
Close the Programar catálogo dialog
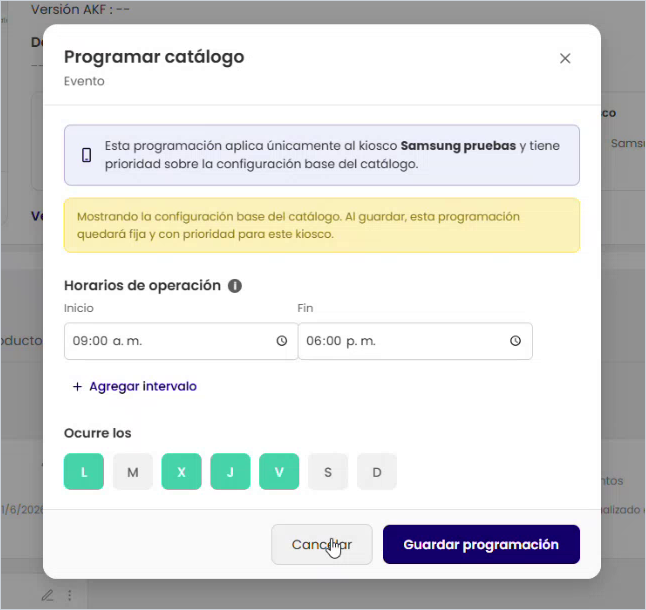[x=565, y=58]
